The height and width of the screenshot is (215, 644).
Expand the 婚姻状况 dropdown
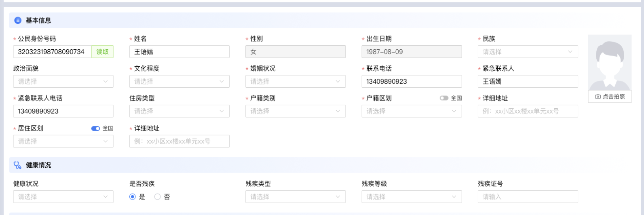point(295,81)
